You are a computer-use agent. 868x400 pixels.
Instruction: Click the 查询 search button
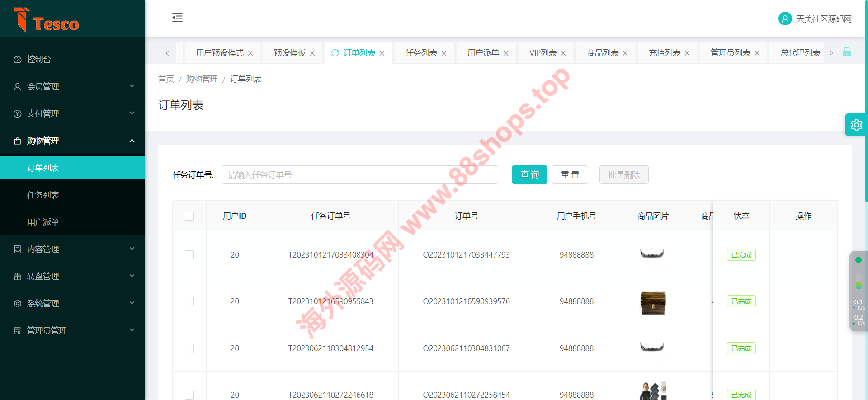tap(529, 174)
